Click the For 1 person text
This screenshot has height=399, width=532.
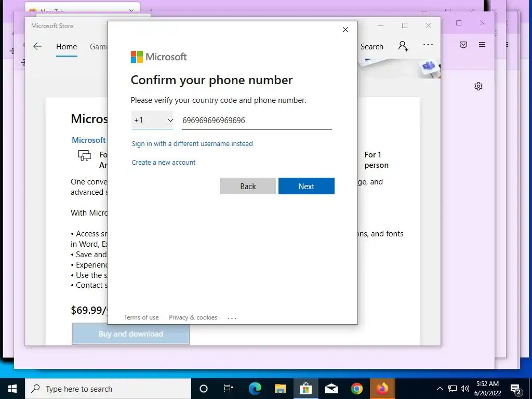pyautogui.click(x=376, y=160)
